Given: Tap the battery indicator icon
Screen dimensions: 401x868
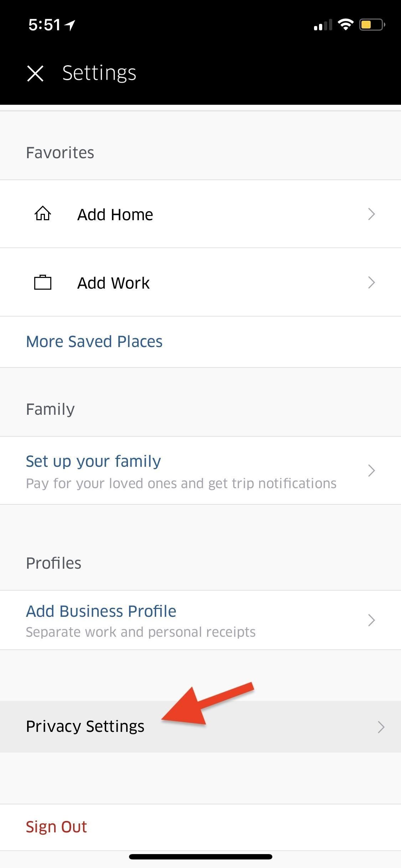Looking at the screenshot, I should pos(372,25).
